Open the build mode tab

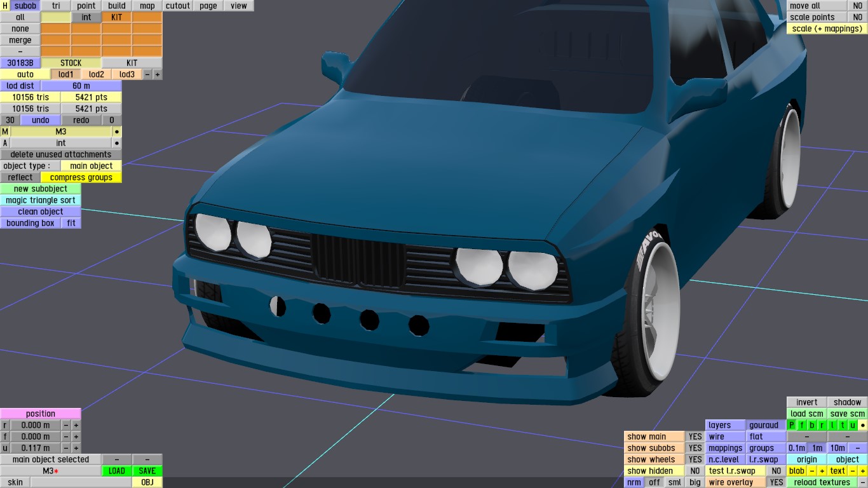click(x=117, y=6)
